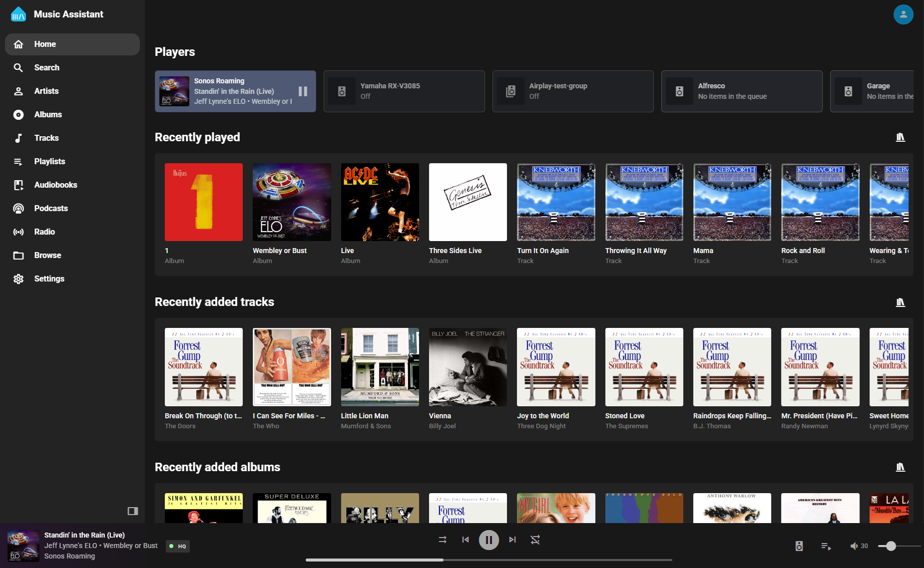Click the 'Mr. President (Have Pi...' track title

click(819, 416)
